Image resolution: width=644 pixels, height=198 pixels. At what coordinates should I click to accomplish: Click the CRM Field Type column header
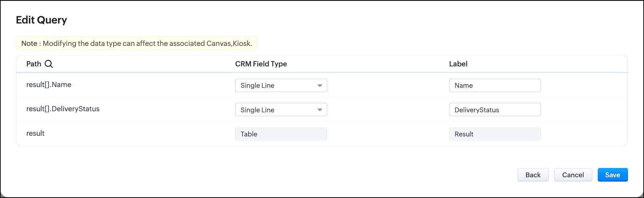(261, 64)
